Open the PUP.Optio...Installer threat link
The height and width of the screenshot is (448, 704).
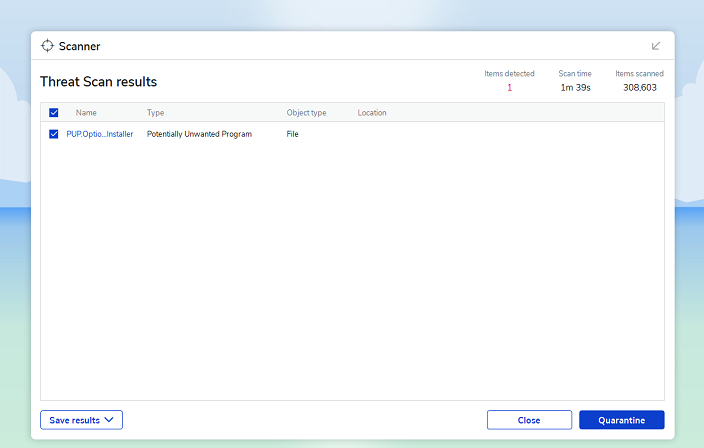(x=100, y=134)
